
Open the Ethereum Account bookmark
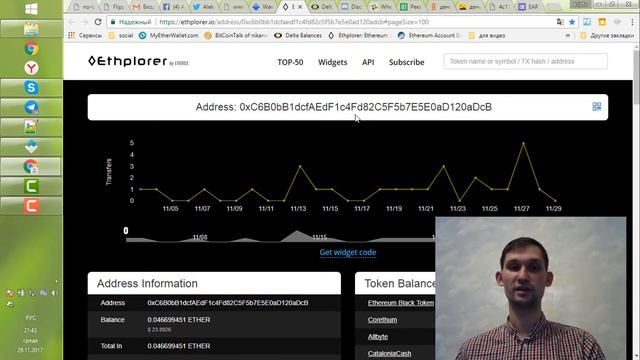click(x=430, y=36)
